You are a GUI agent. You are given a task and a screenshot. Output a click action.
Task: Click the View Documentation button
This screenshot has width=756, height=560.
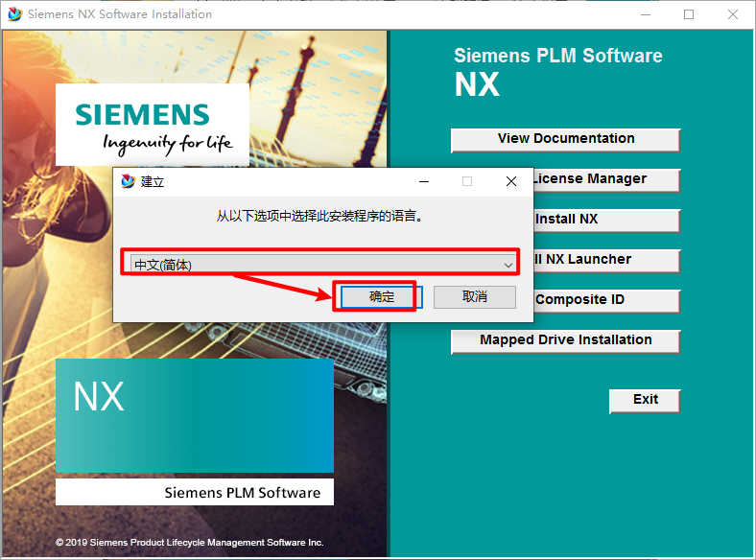coord(565,139)
